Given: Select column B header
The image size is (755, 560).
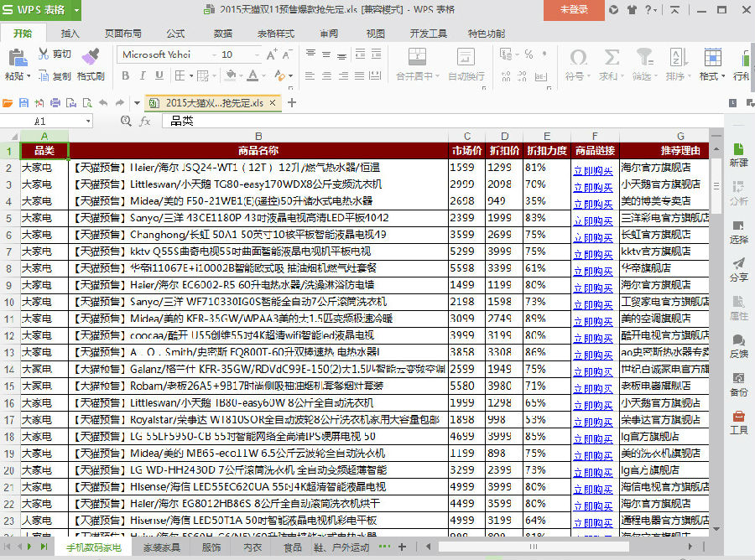Looking at the screenshot, I should coord(258,136).
